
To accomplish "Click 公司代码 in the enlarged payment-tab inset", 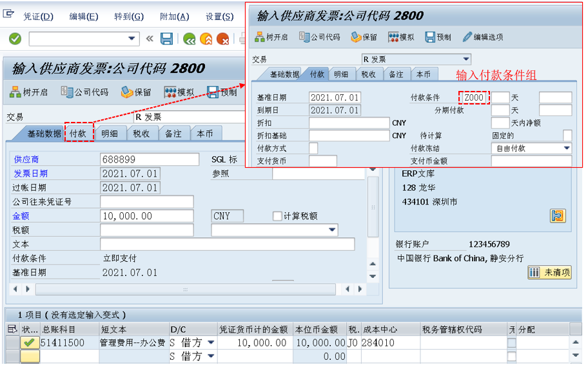I will click(320, 37).
